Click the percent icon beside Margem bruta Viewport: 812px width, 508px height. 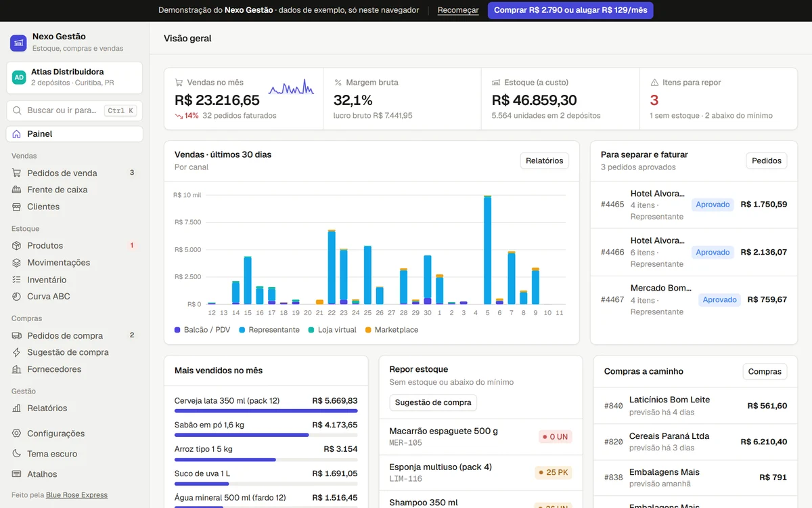click(x=338, y=83)
